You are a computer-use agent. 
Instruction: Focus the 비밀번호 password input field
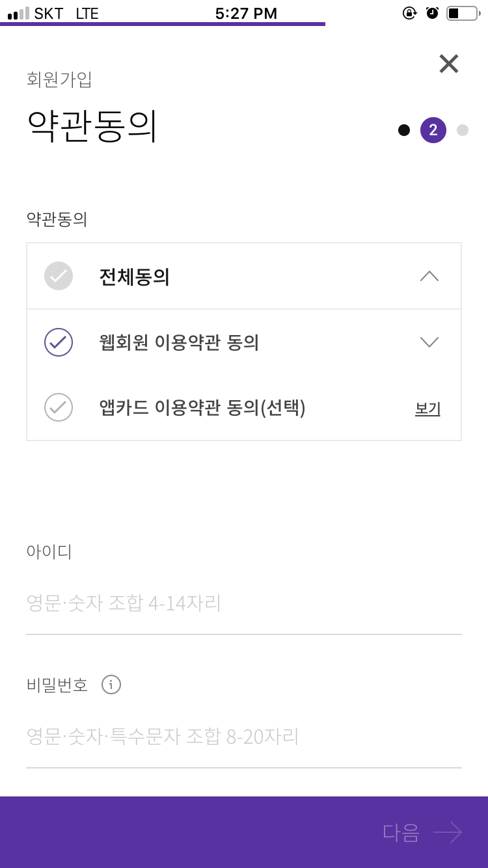pos(244,737)
